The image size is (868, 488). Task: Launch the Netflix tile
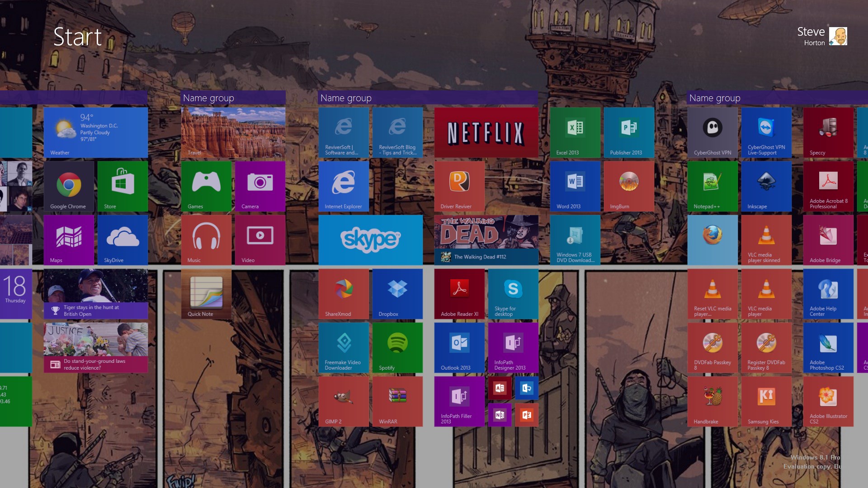pyautogui.click(x=486, y=132)
